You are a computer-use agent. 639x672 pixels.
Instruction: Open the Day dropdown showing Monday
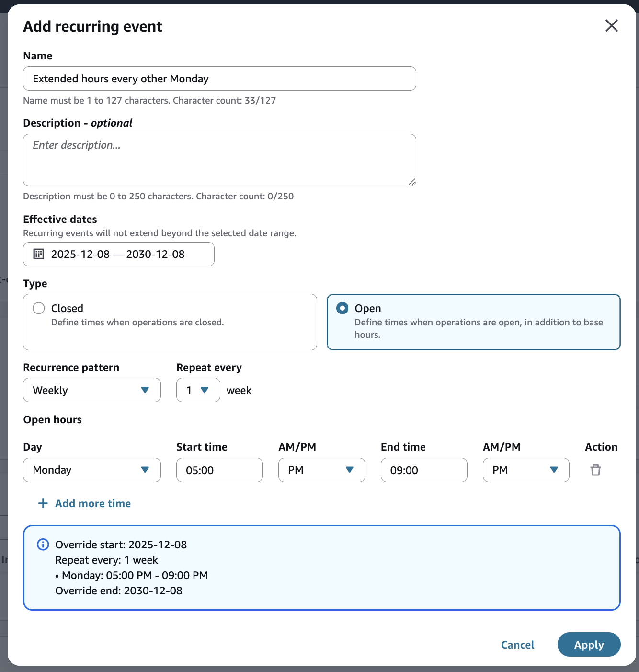click(x=91, y=470)
